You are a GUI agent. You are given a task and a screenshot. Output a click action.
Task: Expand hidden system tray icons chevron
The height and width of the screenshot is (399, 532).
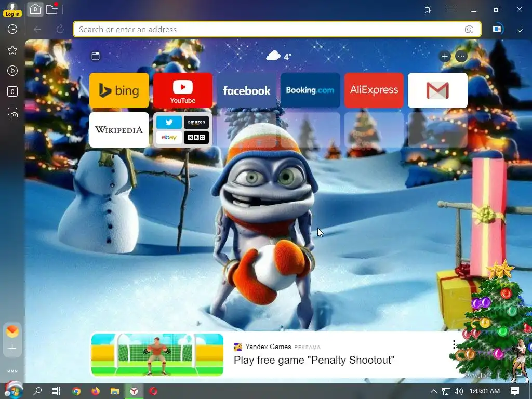tap(434, 391)
